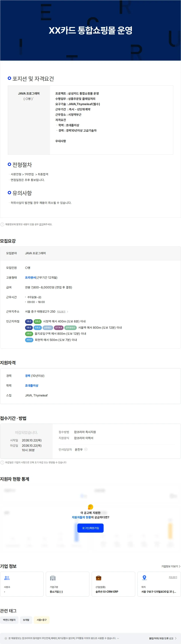Click 서울 중구 태평로2가 250 address

tap(40, 312)
